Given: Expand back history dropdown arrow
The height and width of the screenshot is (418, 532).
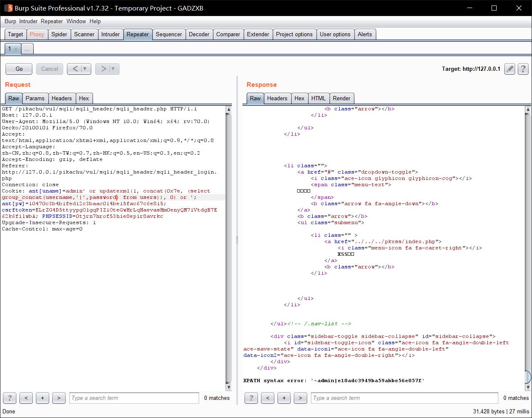Looking at the screenshot, I should coord(85,69).
